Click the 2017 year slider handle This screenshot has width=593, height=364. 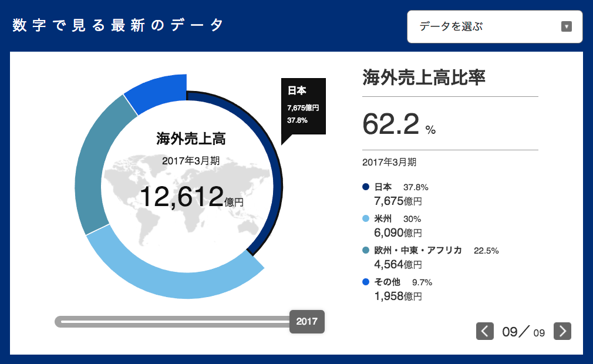tap(306, 322)
